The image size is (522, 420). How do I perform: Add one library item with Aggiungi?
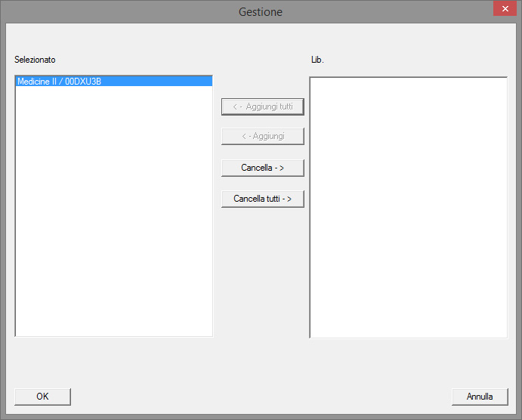[262, 137]
